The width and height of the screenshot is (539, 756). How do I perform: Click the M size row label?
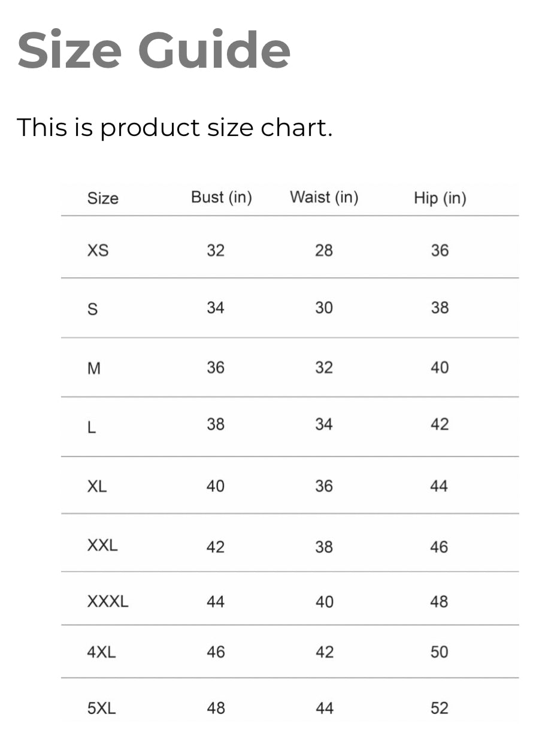[x=94, y=368]
